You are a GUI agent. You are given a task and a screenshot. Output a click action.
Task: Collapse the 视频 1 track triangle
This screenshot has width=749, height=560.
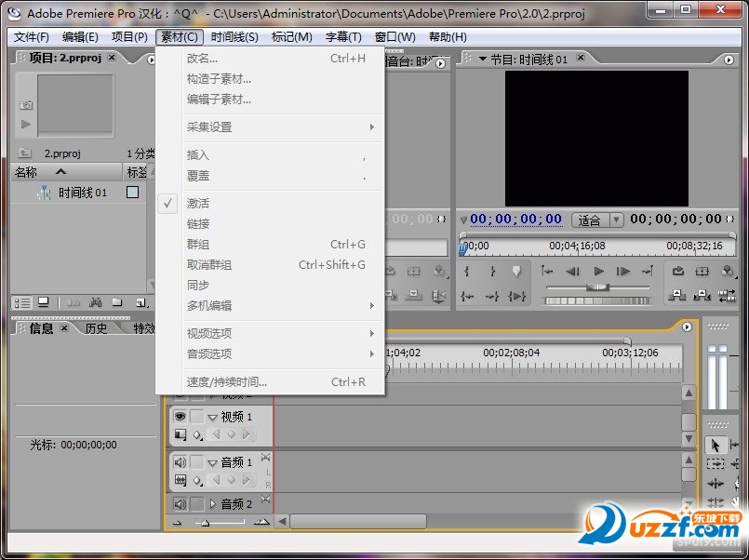pyautogui.click(x=212, y=418)
